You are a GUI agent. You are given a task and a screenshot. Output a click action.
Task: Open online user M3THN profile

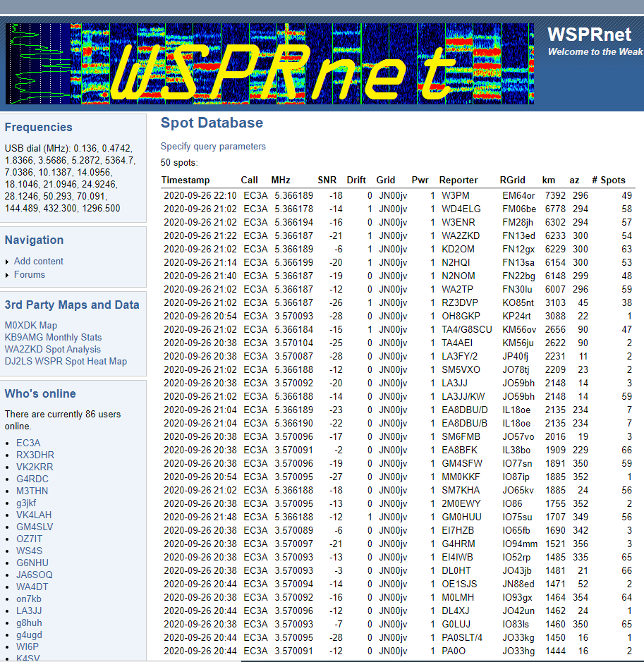(32, 491)
